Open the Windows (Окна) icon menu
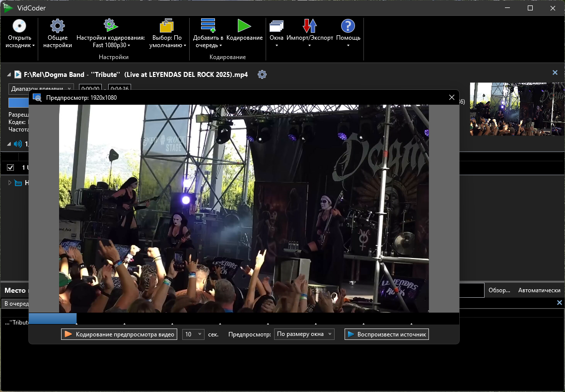The height and width of the screenshot is (392, 565). [277, 26]
